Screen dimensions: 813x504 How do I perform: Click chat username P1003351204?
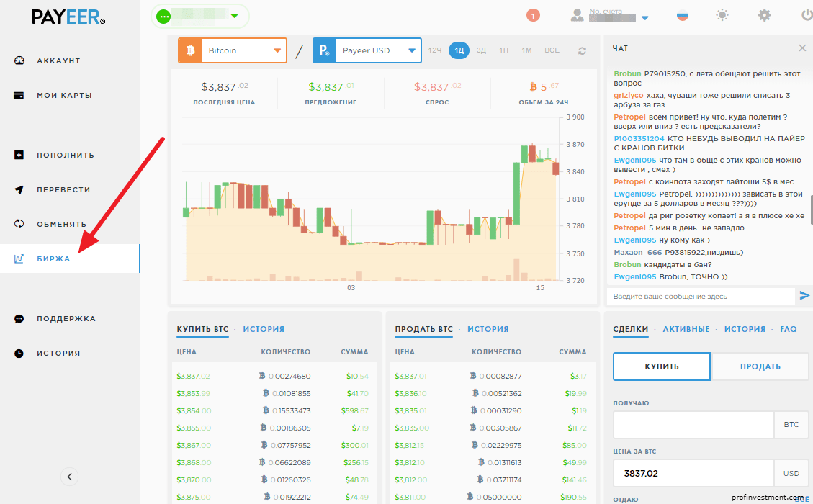pyautogui.click(x=639, y=138)
